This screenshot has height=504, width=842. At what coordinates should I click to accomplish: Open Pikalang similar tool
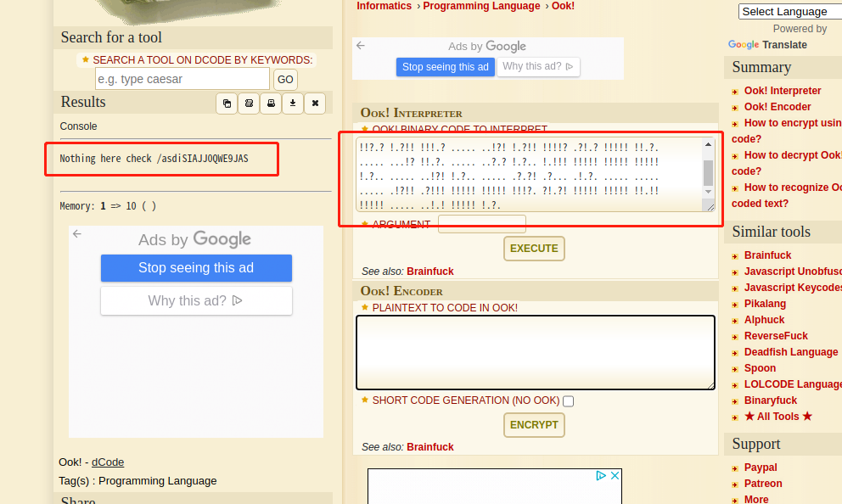point(765,303)
